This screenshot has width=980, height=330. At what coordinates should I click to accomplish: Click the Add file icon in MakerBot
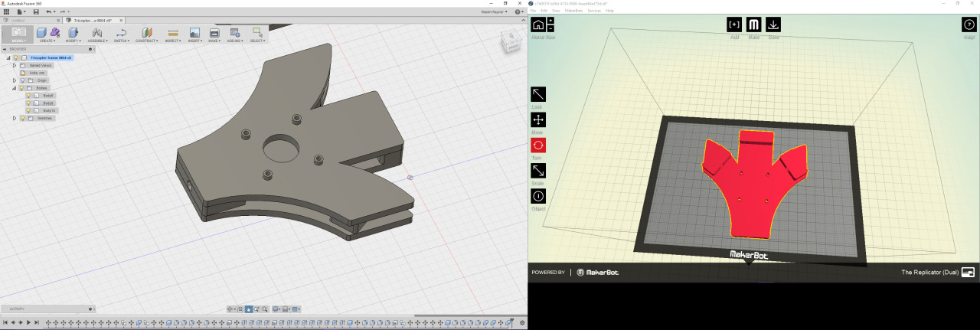pyautogui.click(x=734, y=25)
